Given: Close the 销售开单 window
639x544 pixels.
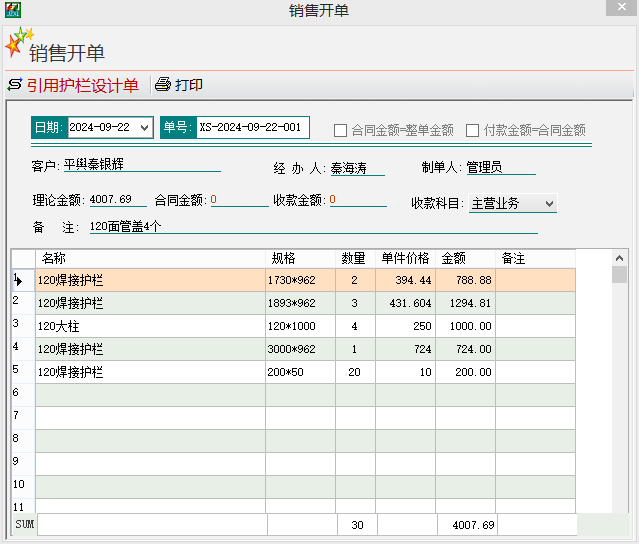Looking at the screenshot, I should pos(621,7).
